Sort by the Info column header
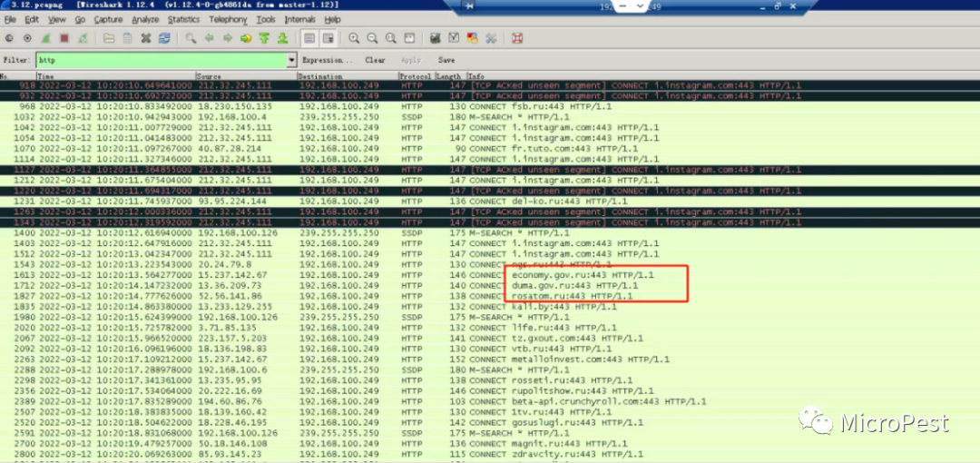Screen dimensions: 980x463 [x=722, y=75]
